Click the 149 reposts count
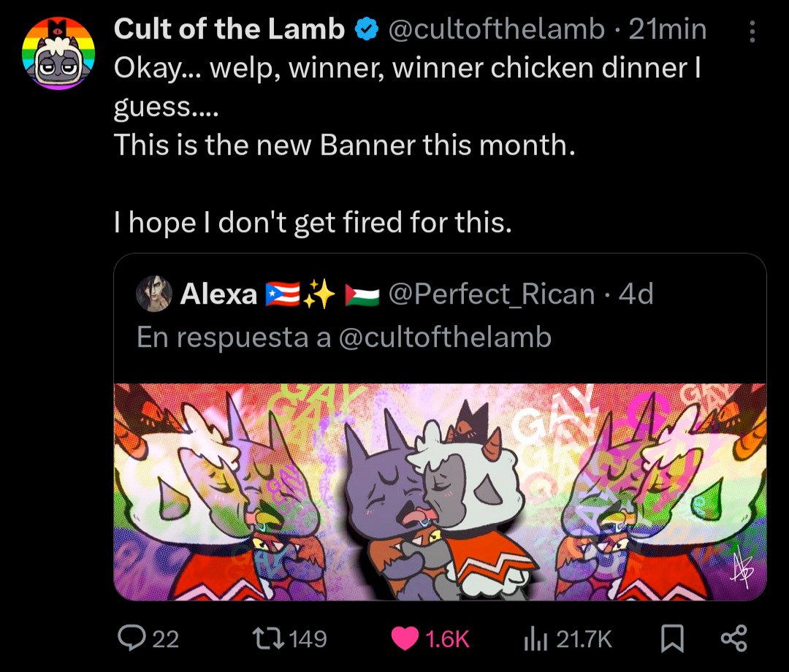Image resolution: width=789 pixels, height=672 pixels. (x=308, y=639)
